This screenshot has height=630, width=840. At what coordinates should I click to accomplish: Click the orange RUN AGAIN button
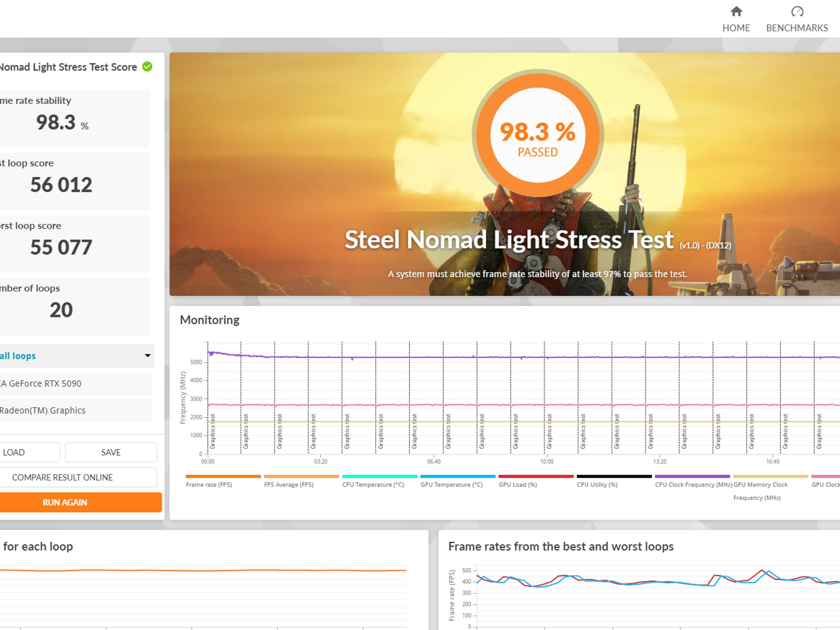[x=81, y=502]
